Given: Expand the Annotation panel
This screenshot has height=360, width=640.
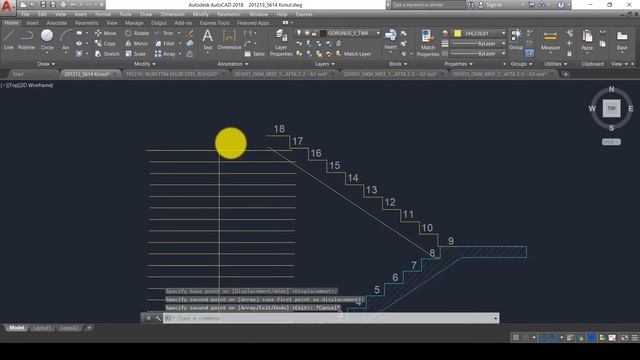Looking at the screenshot, I should coord(233,64).
